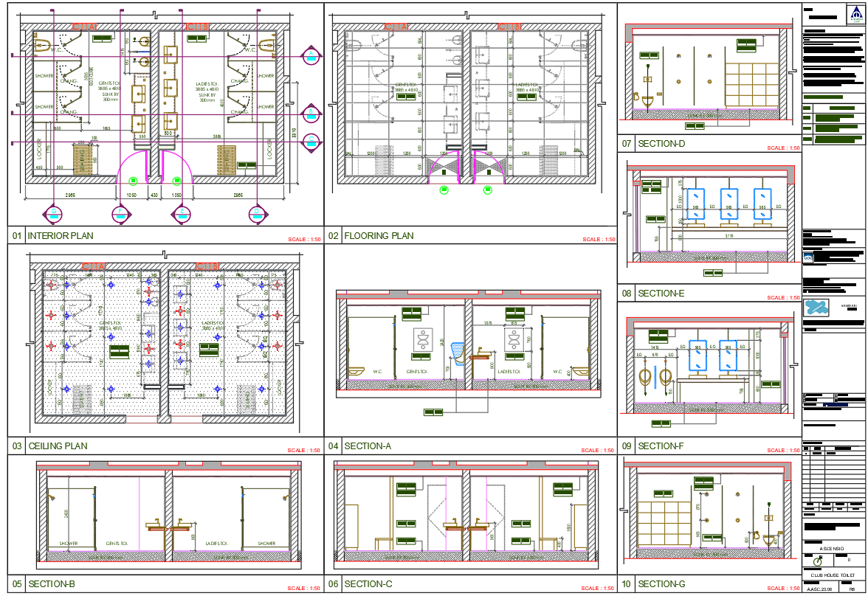
Task: Click the green exit symbol between the entrance doors
Action: (x=134, y=179)
